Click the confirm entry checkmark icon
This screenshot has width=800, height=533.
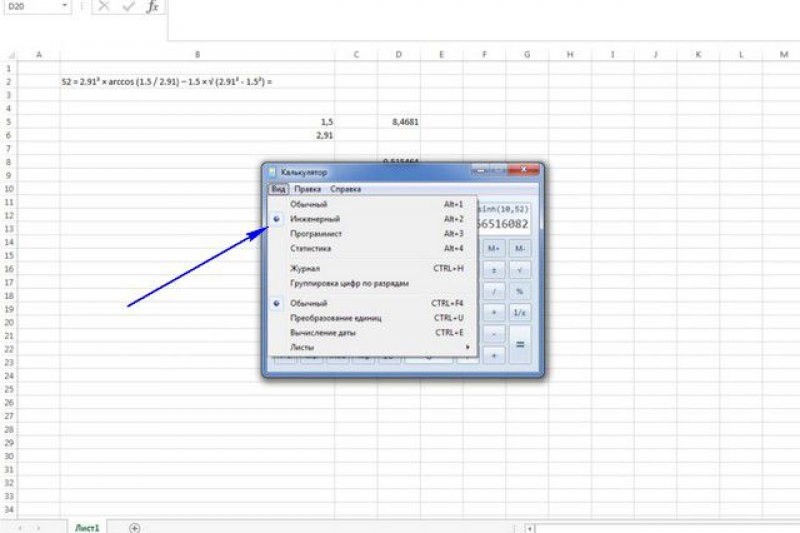point(128,7)
